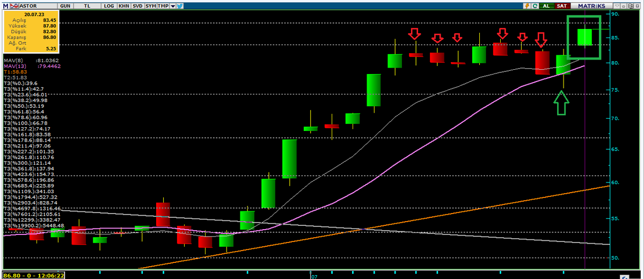
Task: Click the latest green candle near 86
Action: (584, 37)
